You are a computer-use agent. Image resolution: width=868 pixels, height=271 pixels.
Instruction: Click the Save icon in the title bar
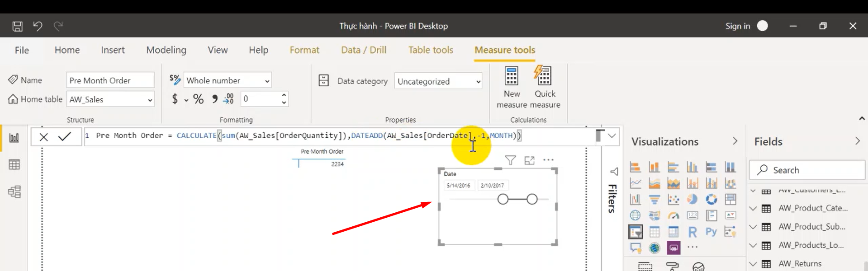[x=18, y=26]
